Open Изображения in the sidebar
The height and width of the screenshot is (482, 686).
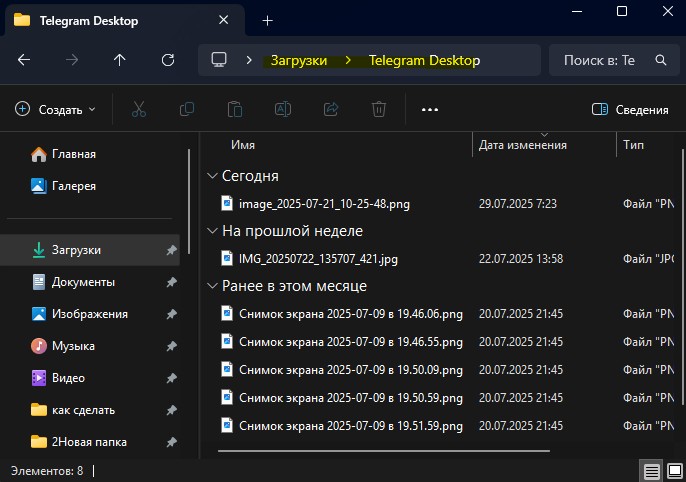(90, 314)
